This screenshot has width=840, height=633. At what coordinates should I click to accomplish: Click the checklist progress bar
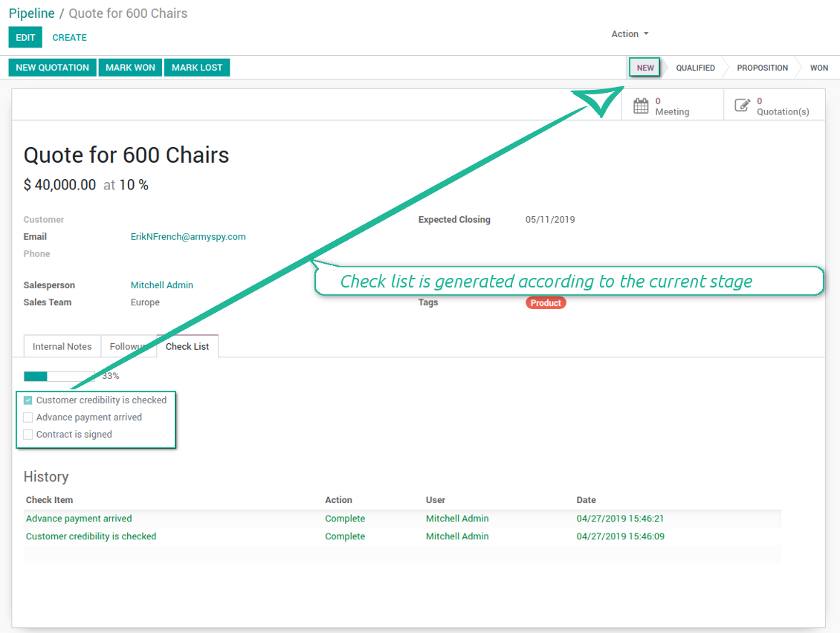59,377
